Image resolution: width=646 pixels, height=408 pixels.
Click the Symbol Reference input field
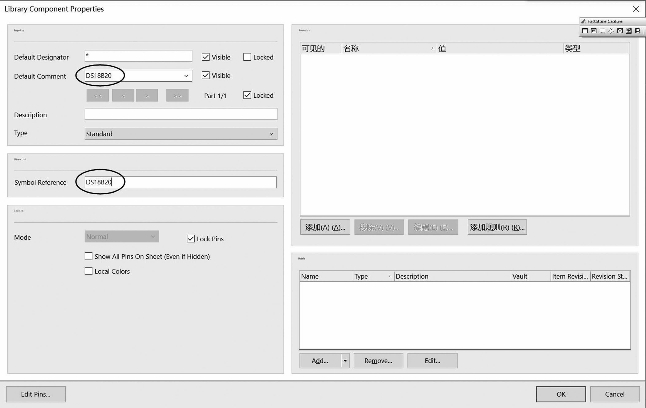pyautogui.click(x=181, y=182)
